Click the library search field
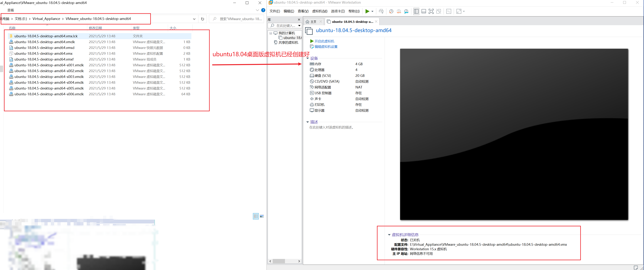Screen dimensions: 644x270 [282, 26]
